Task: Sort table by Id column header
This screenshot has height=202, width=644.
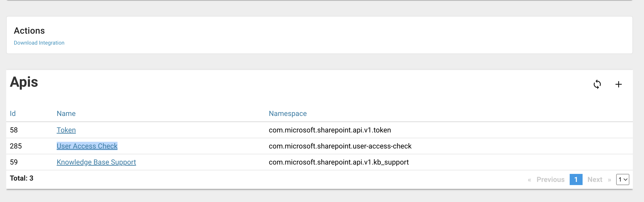Action: (x=13, y=113)
